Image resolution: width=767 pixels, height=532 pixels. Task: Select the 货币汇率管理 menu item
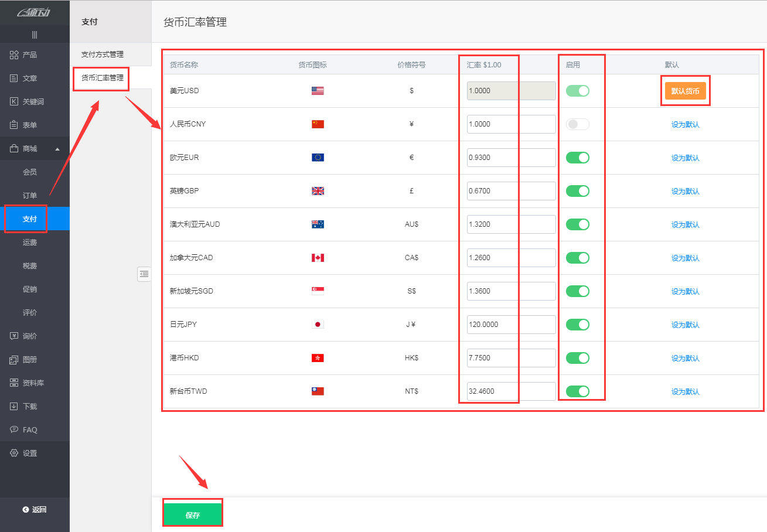pos(101,79)
